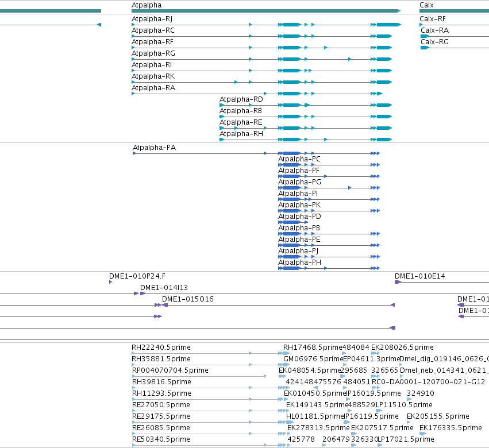
Task: Select the Atpalpha-RB transcript label
Action: pos(240,111)
